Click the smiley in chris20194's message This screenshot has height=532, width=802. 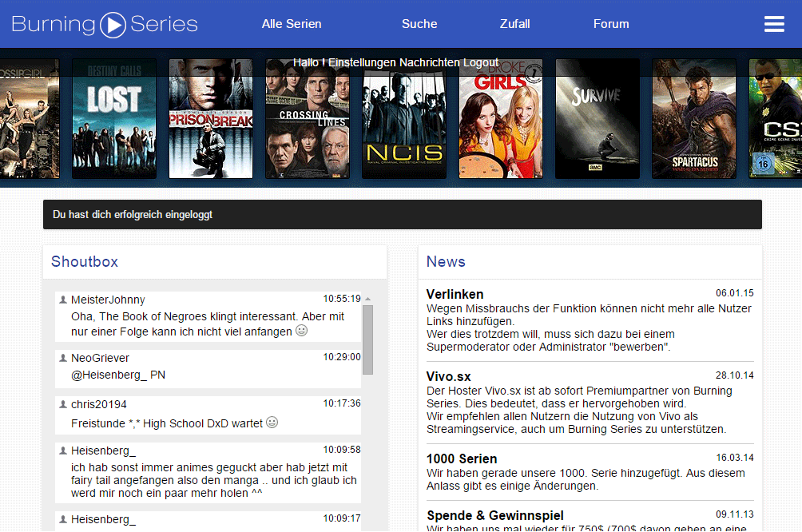(x=272, y=423)
